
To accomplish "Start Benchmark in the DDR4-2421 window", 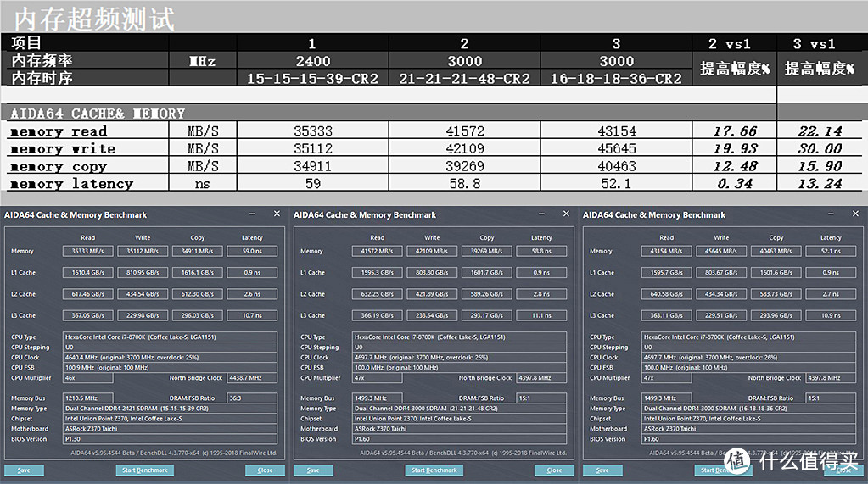I will [144, 470].
